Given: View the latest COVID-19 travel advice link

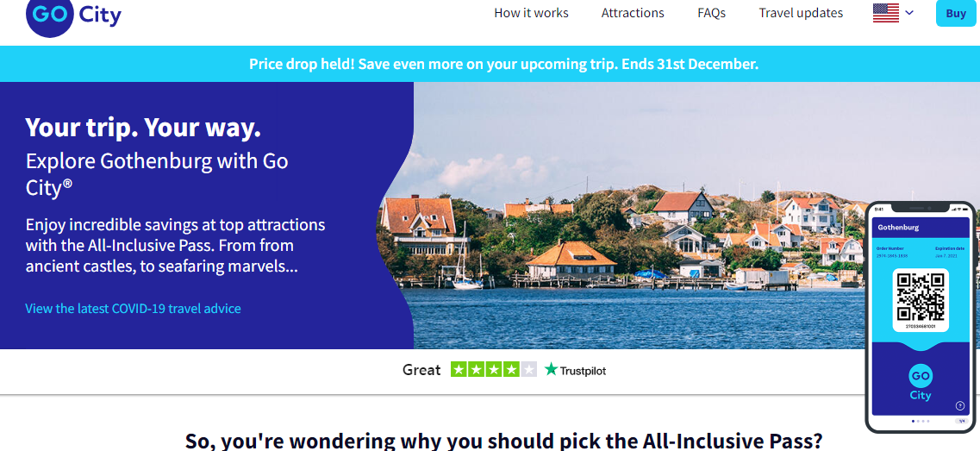Looking at the screenshot, I should 133,309.
